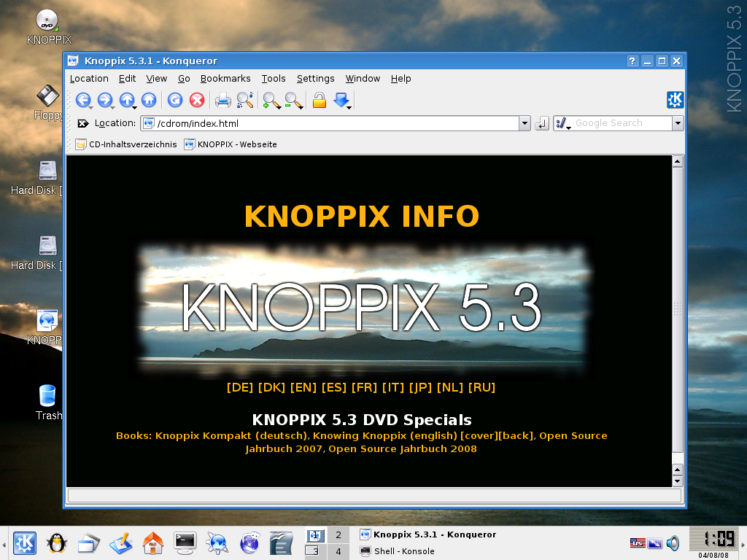The width and height of the screenshot is (747, 560).
Task: Print the page using the printer icon
Action: (x=222, y=100)
